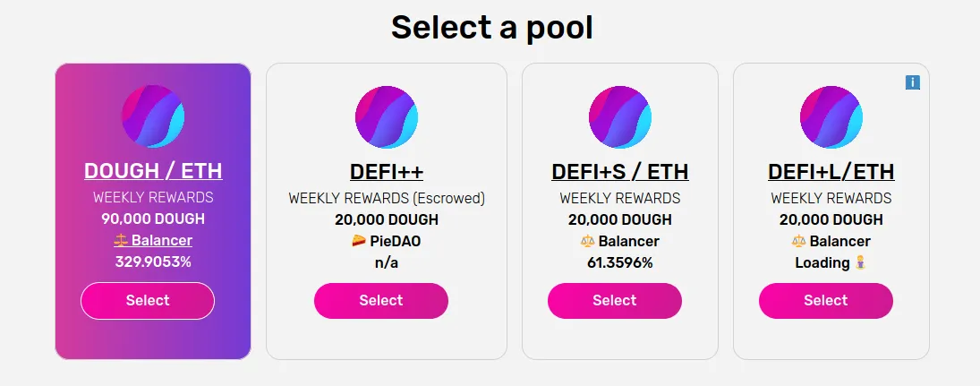Click the DEFI++ pool logo icon
Screen dimensions: 980x386
point(387,117)
